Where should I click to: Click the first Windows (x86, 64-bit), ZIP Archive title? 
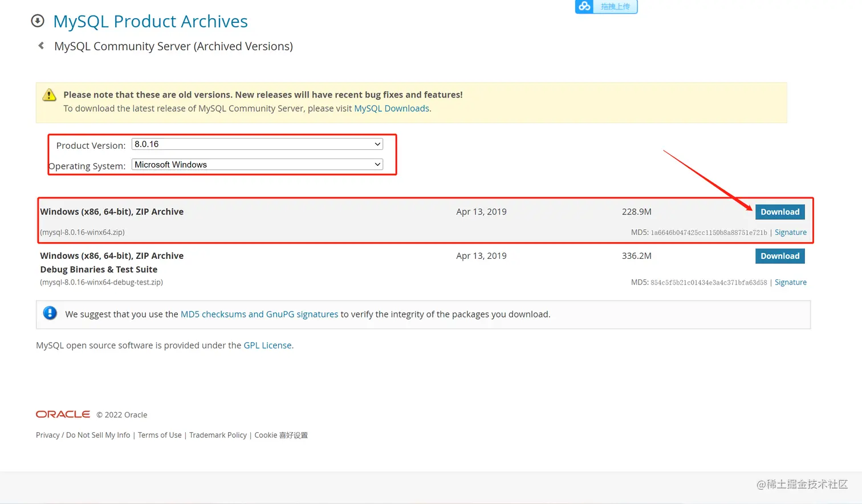[112, 212]
